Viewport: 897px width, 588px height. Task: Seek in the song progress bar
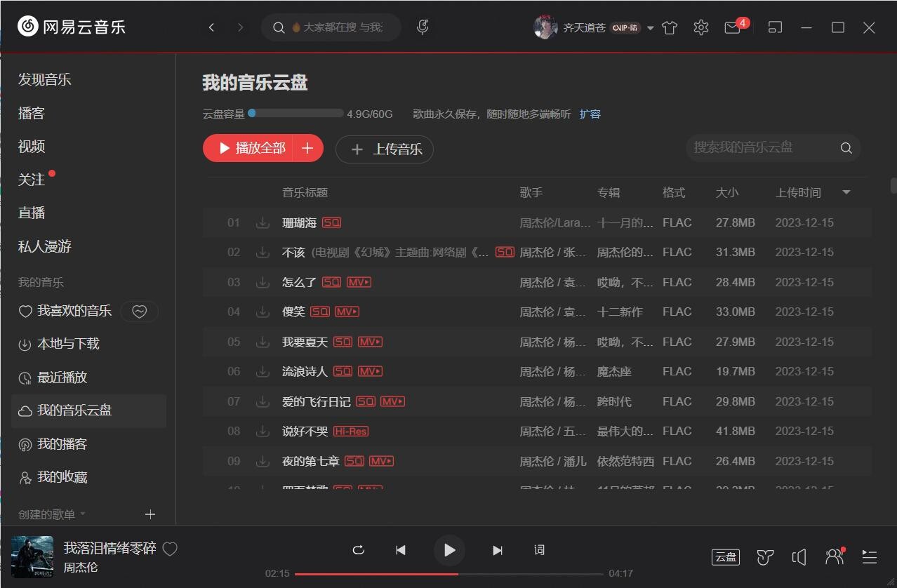449,573
